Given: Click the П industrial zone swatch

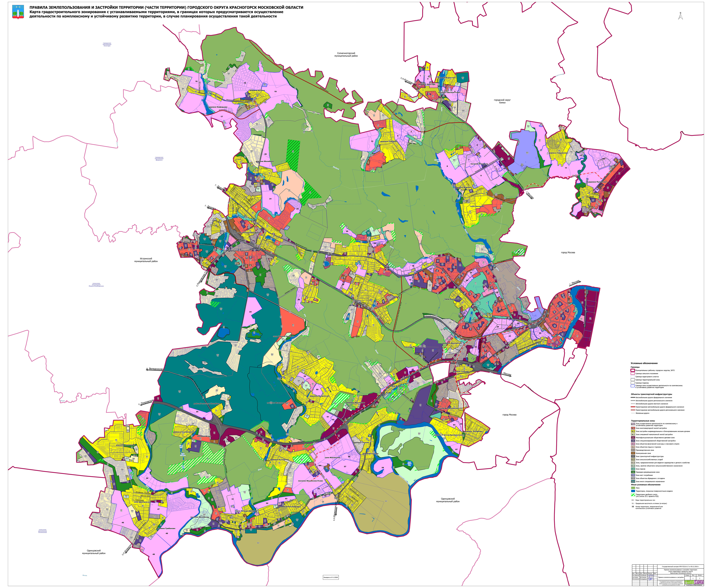Looking at the screenshot, I should point(633,450).
